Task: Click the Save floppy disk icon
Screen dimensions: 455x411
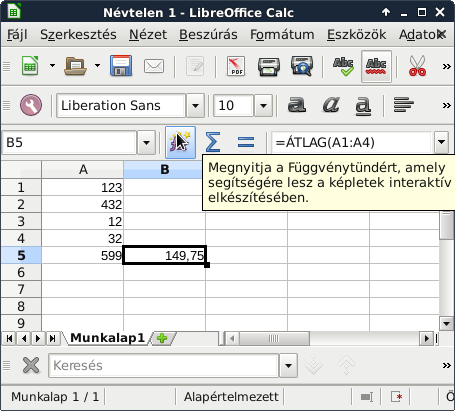Action: [x=121, y=66]
